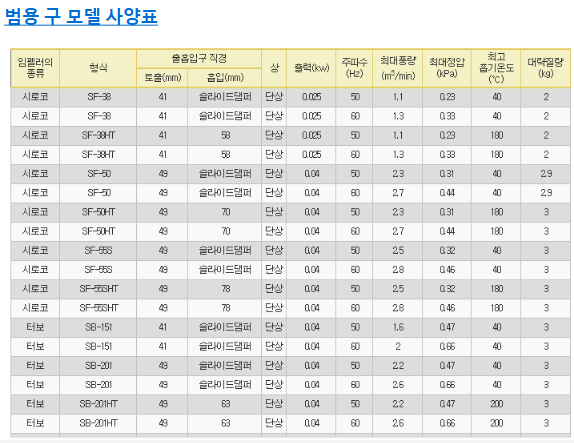This screenshot has height=443, width=574.
Task: Click pressure 0.31 in SF-50HT 50 Hz row
Action: click(x=447, y=212)
